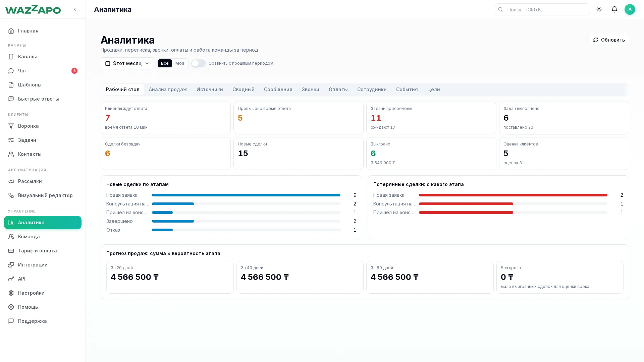This screenshot has height=362, width=644.
Task: Open the Задачи checklist icon
Action: 11,140
